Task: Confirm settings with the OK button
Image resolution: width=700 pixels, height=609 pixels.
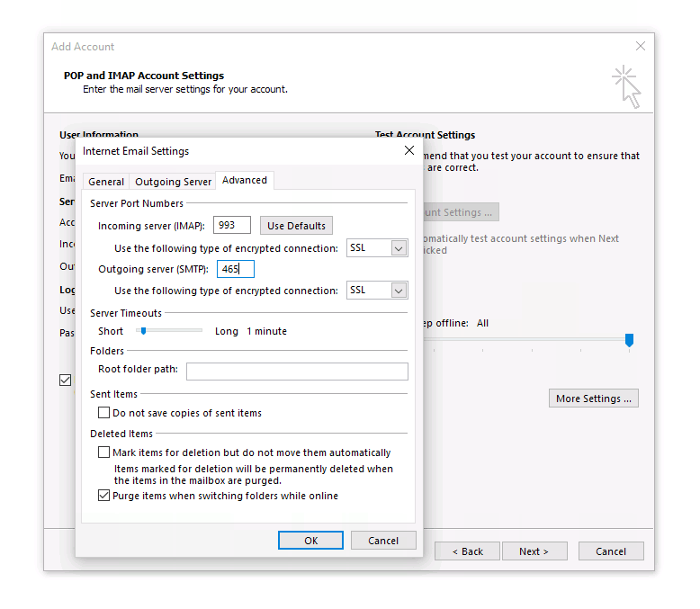Action: (x=310, y=541)
